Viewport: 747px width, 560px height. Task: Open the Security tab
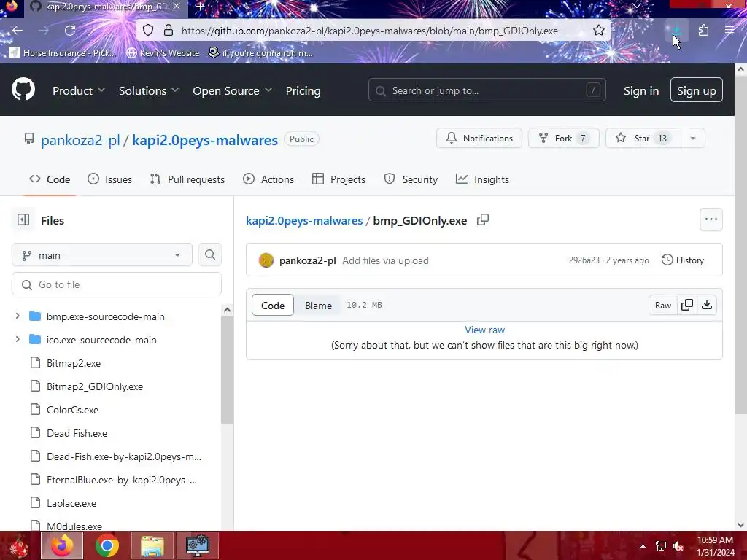click(x=411, y=179)
